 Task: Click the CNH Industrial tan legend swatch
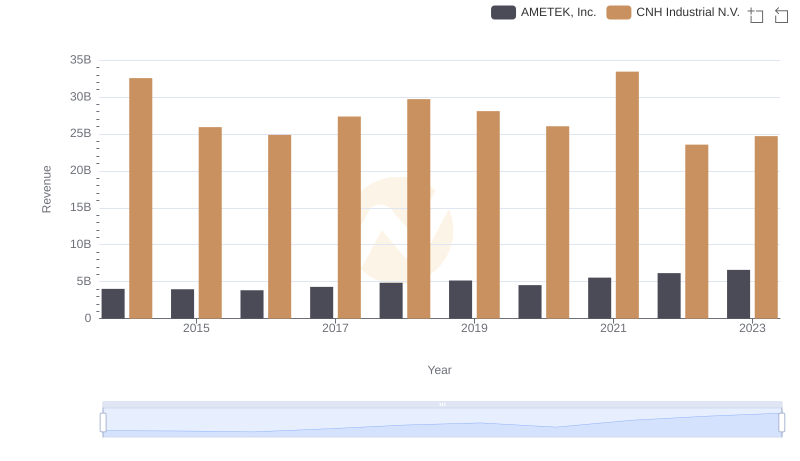618,12
